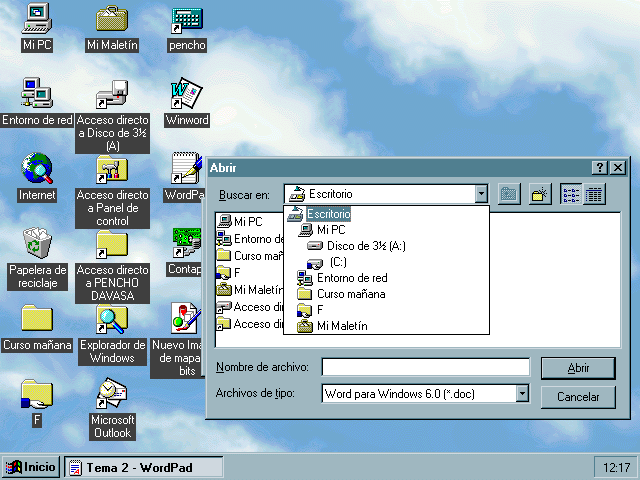The width and height of the screenshot is (640, 480).
Task: Switch to Tema 2 - WordPad taskbar button
Action: pyautogui.click(x=144, y=467)
